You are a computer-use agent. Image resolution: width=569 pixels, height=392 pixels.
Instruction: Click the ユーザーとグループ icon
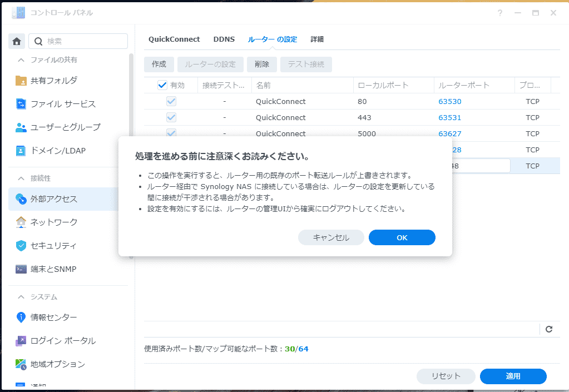pyautogui.click(x=21, y=127)
